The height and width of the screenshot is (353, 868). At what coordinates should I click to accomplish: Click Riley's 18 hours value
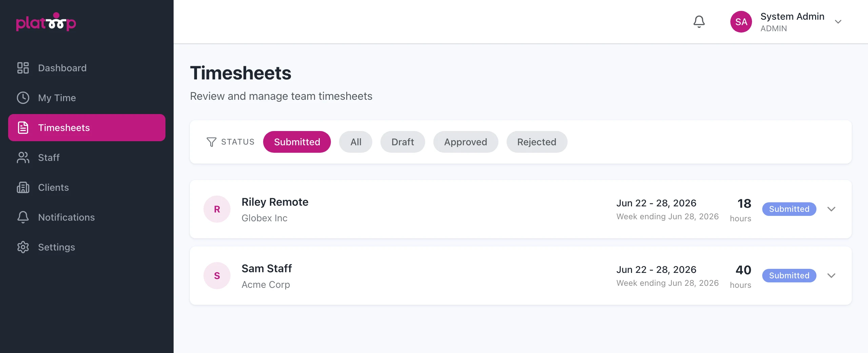pos(744,204)
